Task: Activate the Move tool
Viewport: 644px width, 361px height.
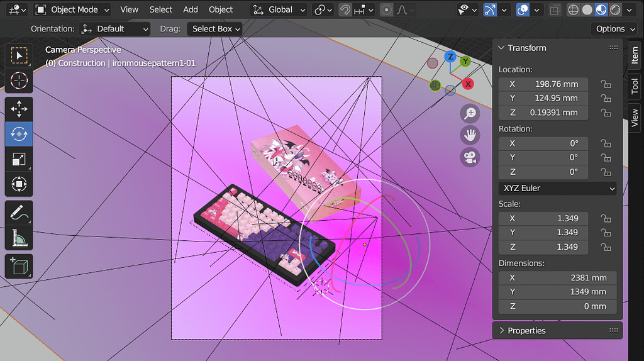Action: 19,109
